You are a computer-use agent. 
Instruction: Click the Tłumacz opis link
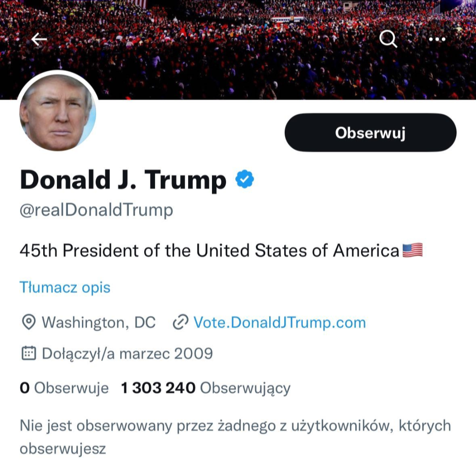pyautogui.click(x=65, y=288)
